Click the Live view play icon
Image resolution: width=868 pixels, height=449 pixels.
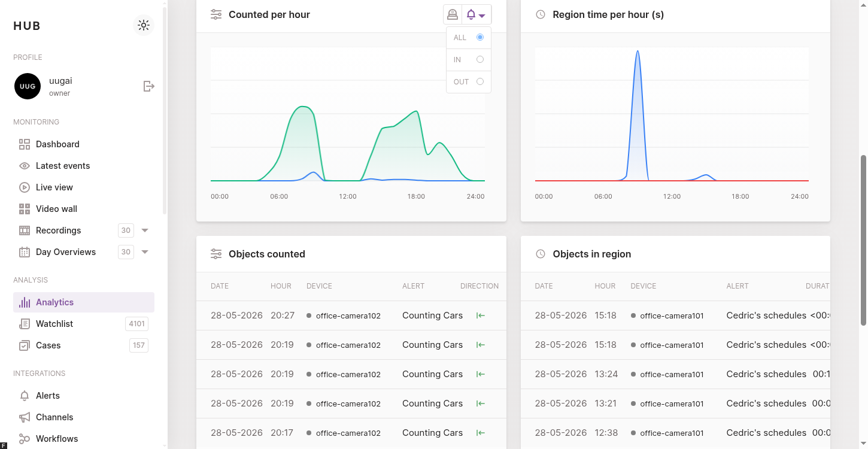tap(25, 187)
